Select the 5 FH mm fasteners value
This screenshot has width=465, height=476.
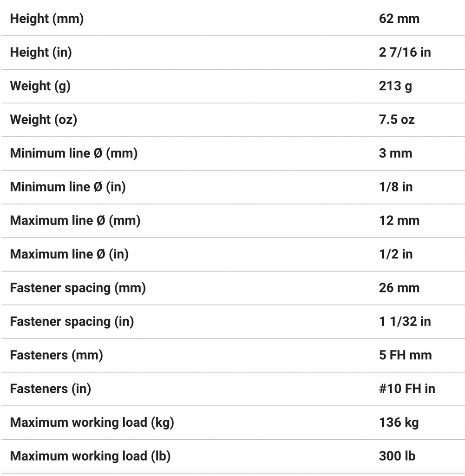(405, 355)
